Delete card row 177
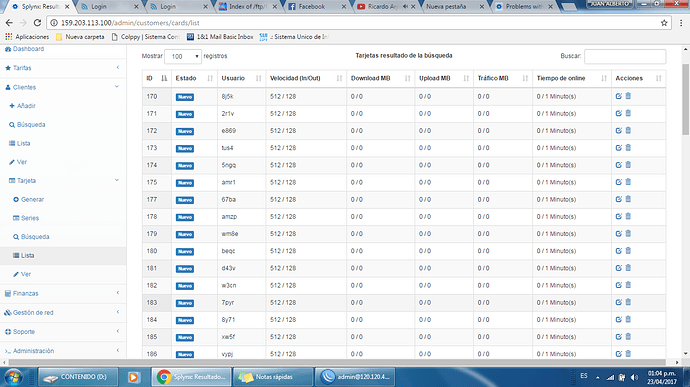The height and width of the screenshot is (387, 690). [x=628, y=199]
